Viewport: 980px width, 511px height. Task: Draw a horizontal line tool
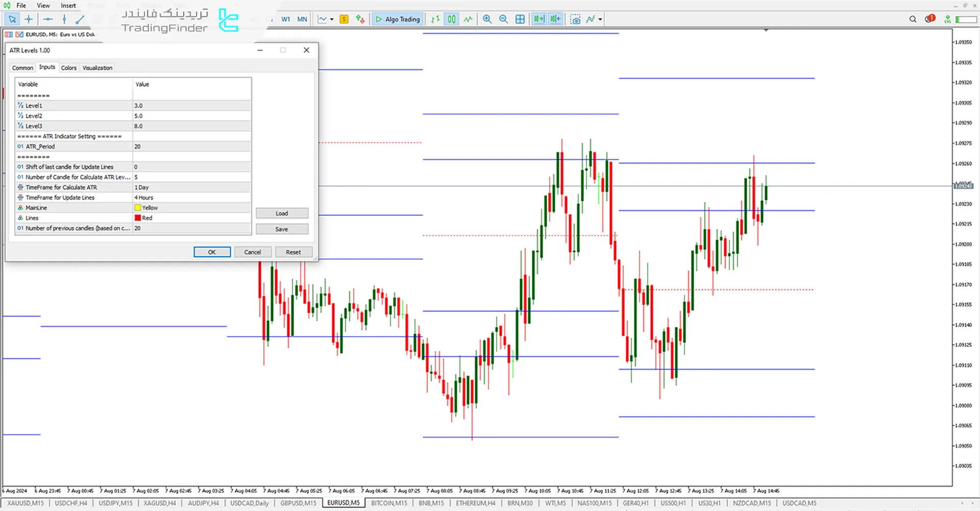point(48,19)
